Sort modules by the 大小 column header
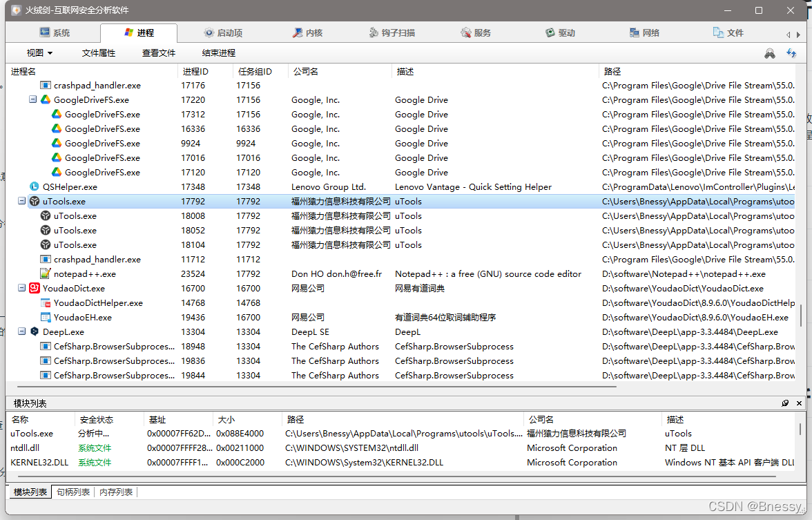The image size is (812, 520). [x=247, y=420]
